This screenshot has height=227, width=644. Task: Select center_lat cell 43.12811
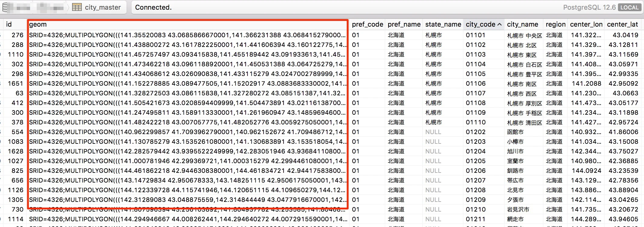[623, 45]
